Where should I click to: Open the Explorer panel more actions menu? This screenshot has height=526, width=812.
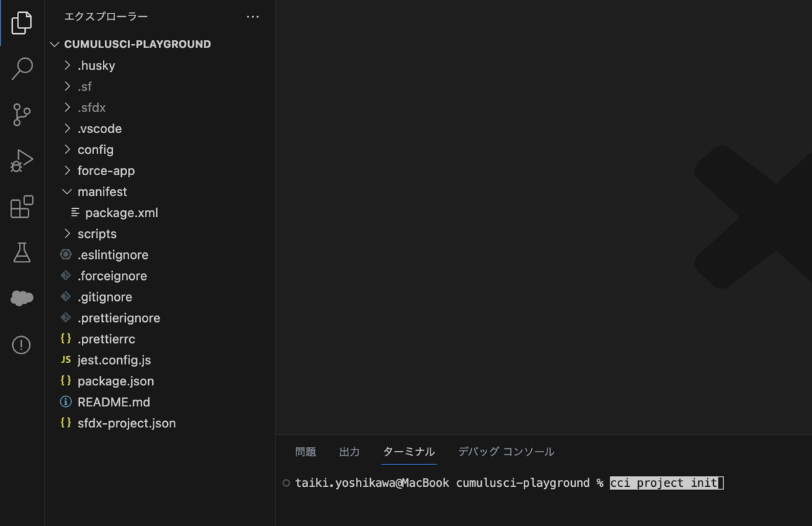point(252,16)
